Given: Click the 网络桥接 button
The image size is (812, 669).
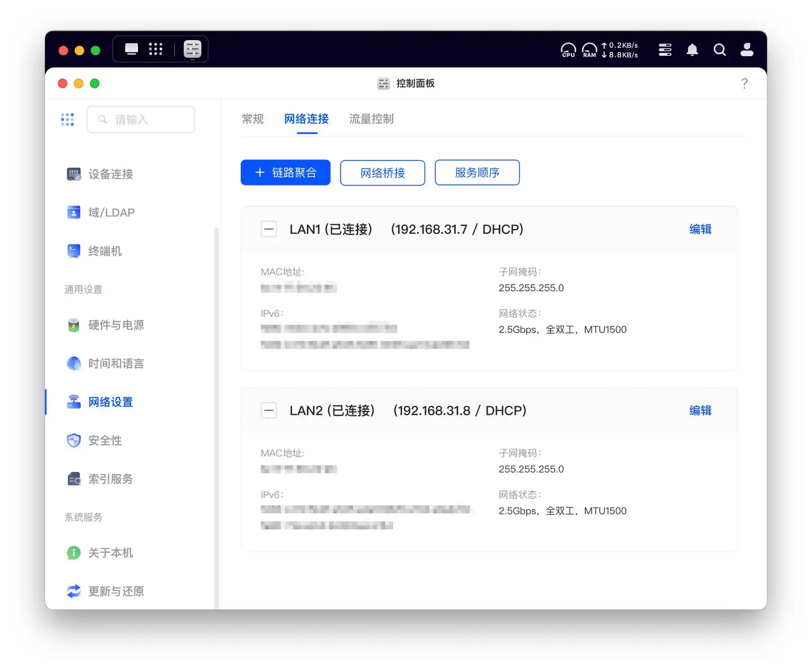Looking at the screenshot, I should point(383,172).
